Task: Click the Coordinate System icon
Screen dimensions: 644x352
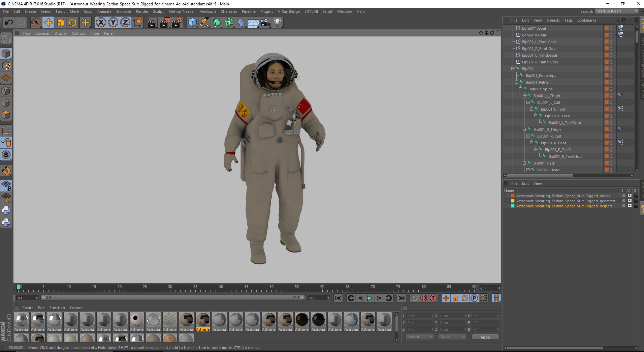Action: click(137, 23)
